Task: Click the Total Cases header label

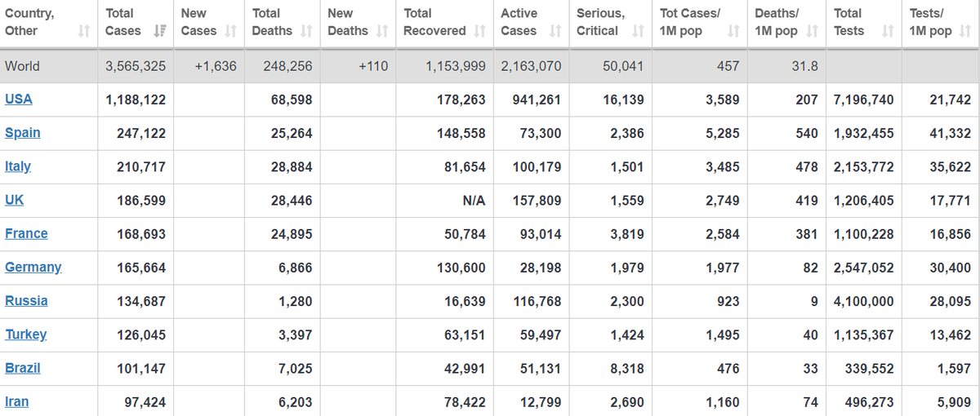Action: (x=123, y=22)
